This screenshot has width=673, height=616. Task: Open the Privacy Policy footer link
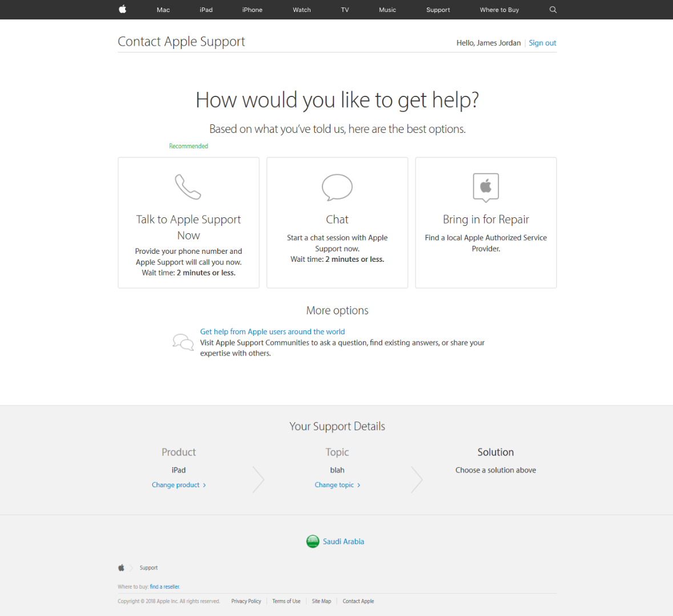click(246, 601)
